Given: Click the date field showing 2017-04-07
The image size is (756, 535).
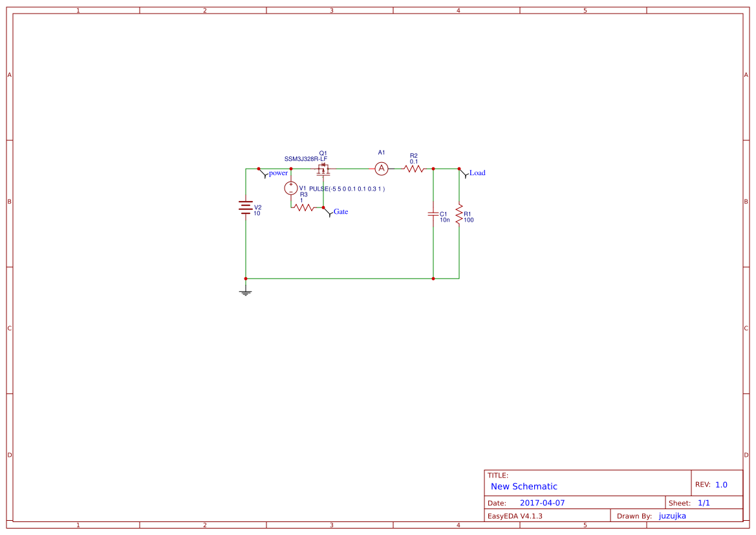Looking at the screenshot, I should 543,502.
